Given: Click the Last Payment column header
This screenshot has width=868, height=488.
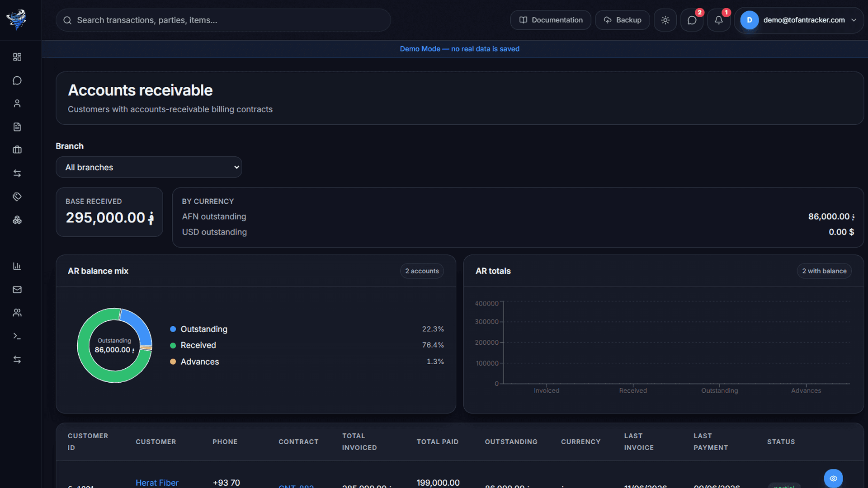Looking at the screenshot, I should click(x=711, y=442).
